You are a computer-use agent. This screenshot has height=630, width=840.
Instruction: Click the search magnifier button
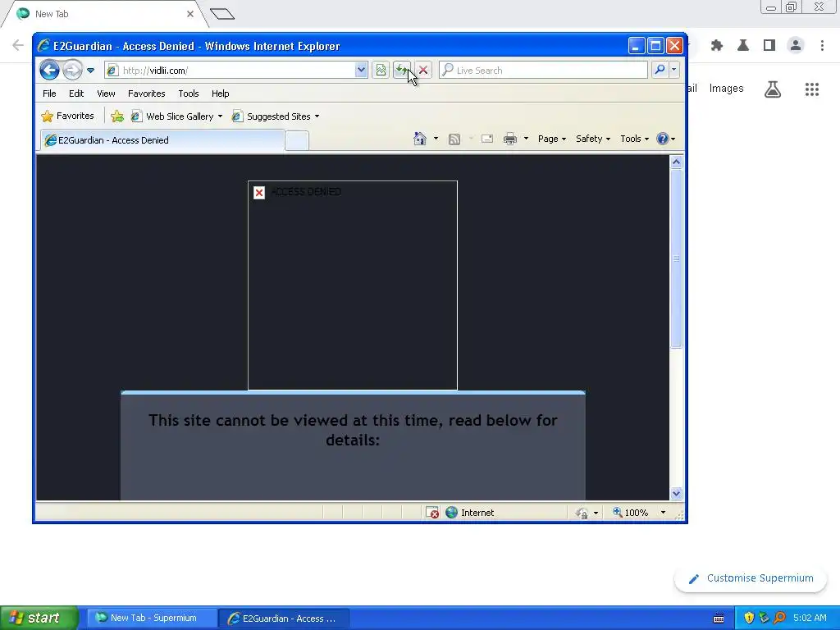pos(660,71)
